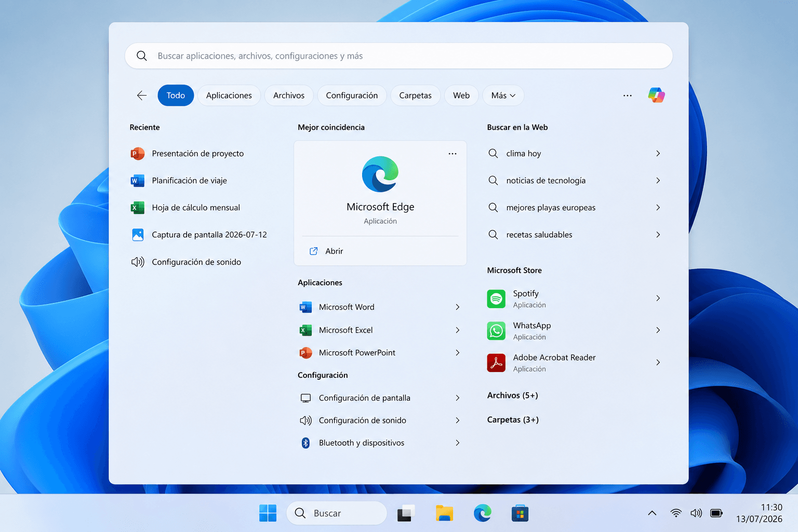Click the Bluetooth icon in Configuración section
The width and height of the screenshot is (798, 532).
coord(305,443)
